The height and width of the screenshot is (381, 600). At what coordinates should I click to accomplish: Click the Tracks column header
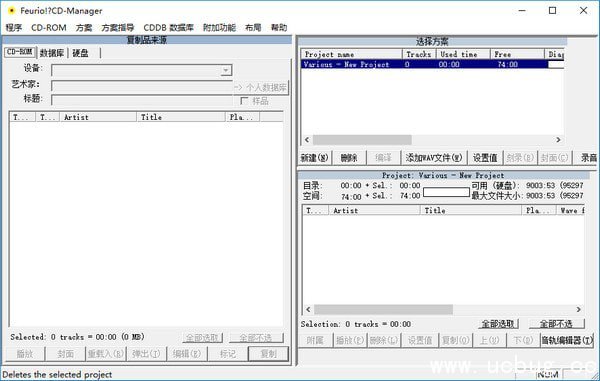coord(419,54)
